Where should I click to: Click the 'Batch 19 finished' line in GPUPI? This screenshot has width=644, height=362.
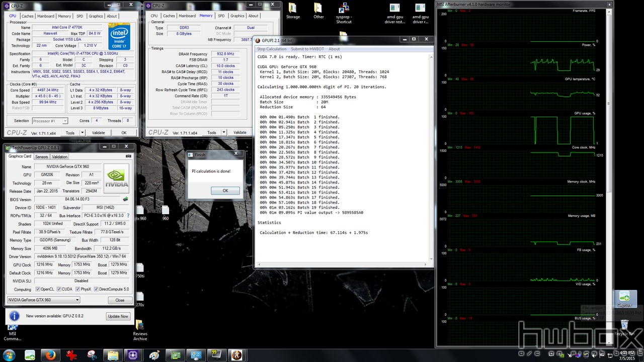pyautogui.click(x=299, y=207)
